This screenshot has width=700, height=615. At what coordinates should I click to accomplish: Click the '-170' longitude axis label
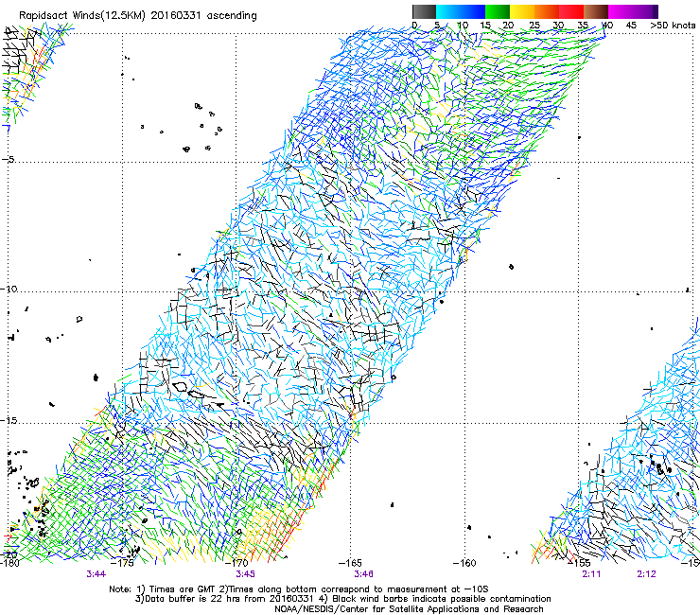point(237,563)
